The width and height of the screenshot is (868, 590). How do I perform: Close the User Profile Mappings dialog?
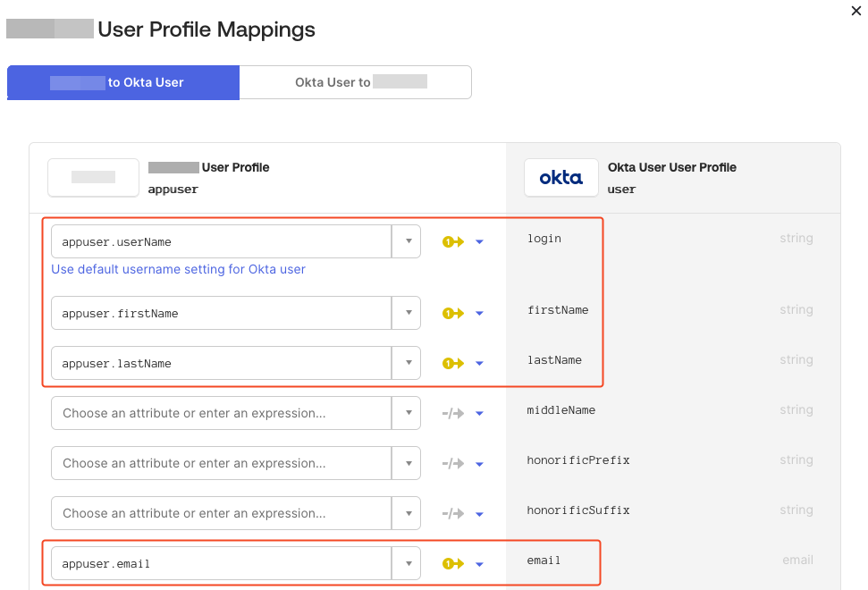tap(855, 11)
